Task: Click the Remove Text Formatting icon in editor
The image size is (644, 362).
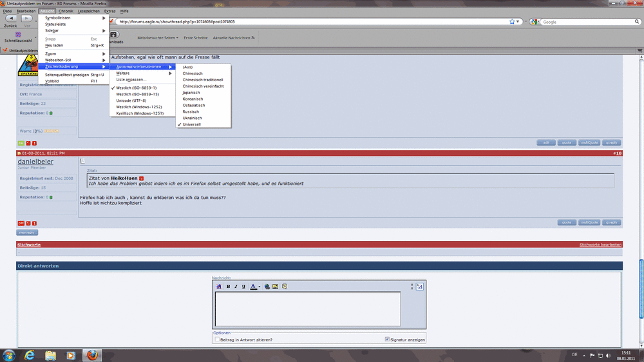Action: pyautogui.click(x=218, y=287)
